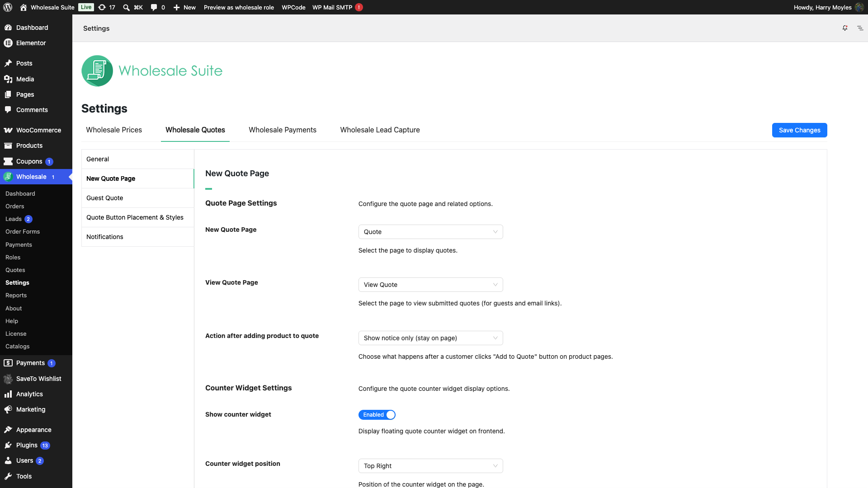Click the Users person icon
This screenshot has width=868, height=488.
point(8,460)
